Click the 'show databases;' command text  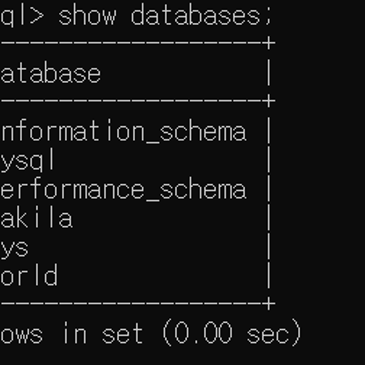[166, 16]
